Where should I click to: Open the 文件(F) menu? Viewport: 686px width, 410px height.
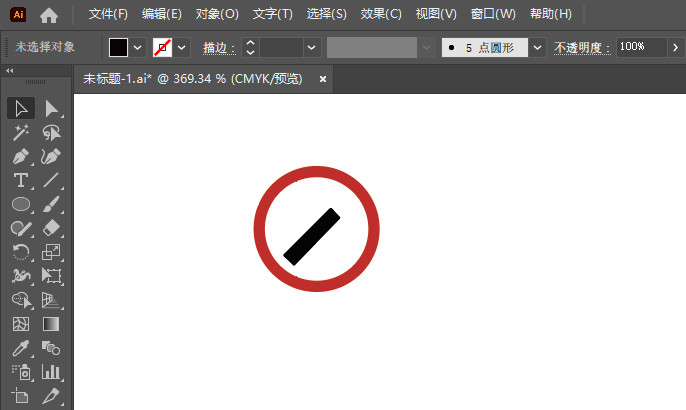[108, 14]
